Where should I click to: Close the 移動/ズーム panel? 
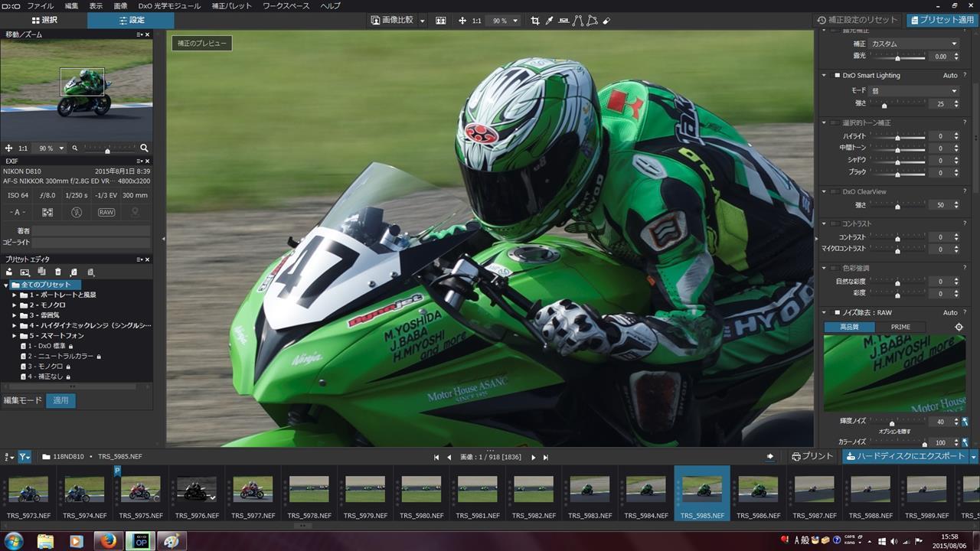pos(147,34)
